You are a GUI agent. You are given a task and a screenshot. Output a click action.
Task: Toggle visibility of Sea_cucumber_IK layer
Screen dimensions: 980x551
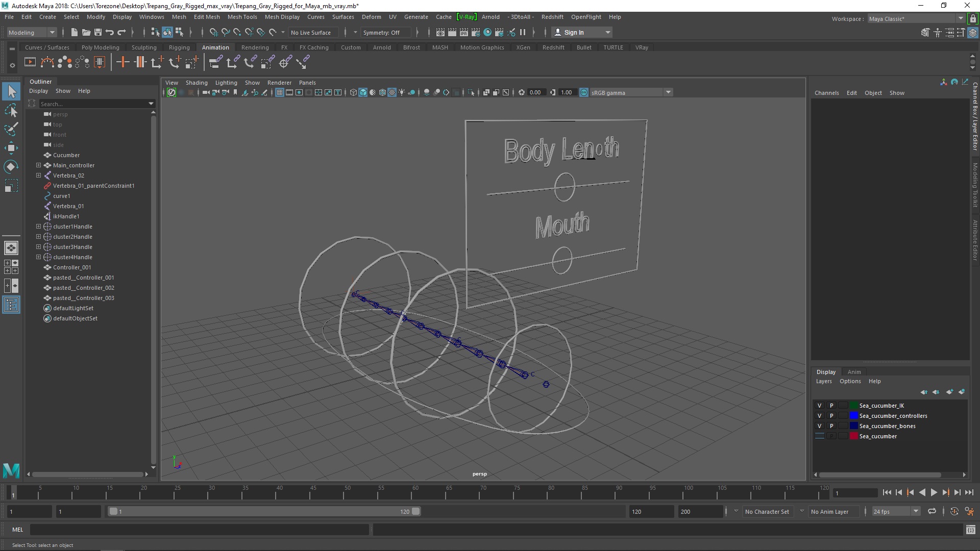coord(820,406)
